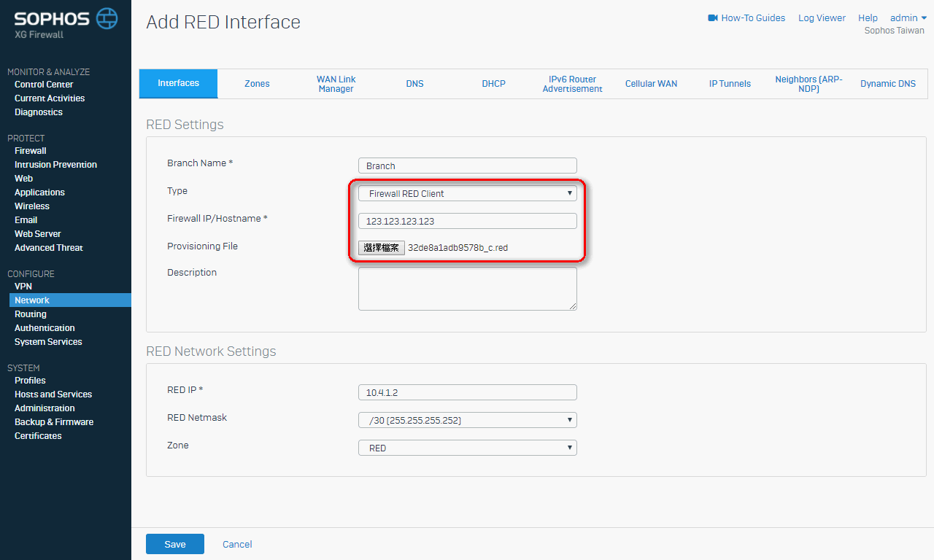Open the How-To Guides link
This screenshot has width=934, height=560.
point(753,17)
